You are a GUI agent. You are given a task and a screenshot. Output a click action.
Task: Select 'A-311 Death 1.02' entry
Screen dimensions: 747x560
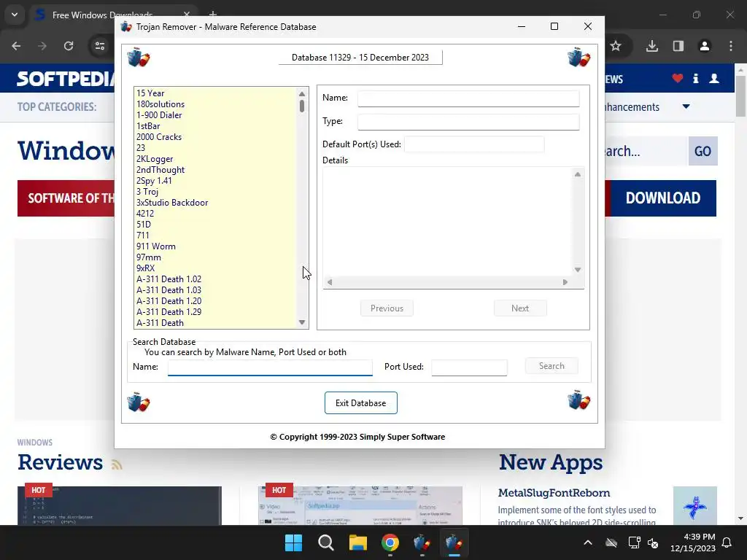pyautogui.click(x=169, y=279)
